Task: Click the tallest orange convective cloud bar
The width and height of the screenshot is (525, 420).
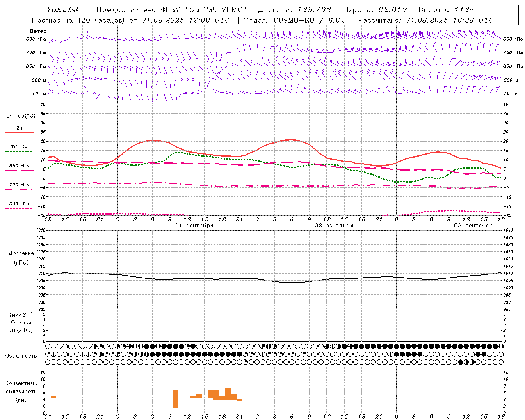Action: click(x=176, y=399)
